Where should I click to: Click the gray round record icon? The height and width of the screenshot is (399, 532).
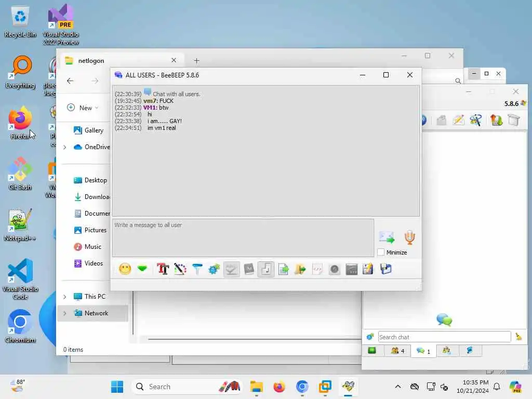[334, 270]
